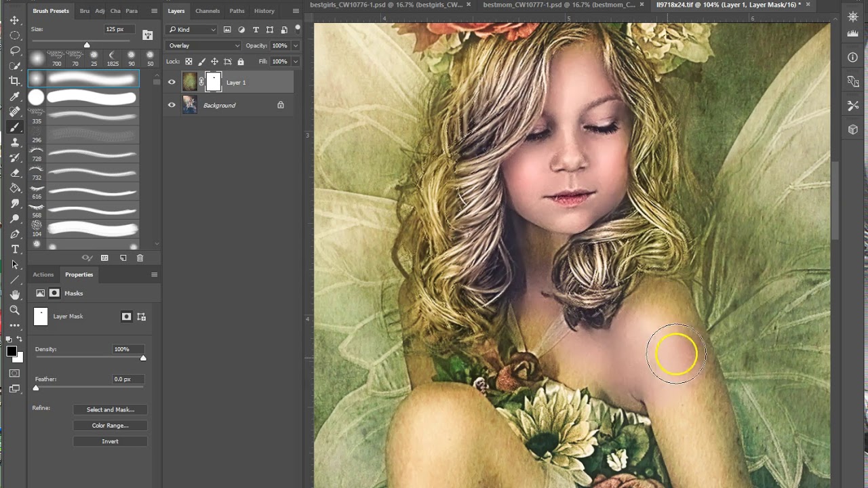
Task: Select the Move tool
Action: (x=15, y=20)
